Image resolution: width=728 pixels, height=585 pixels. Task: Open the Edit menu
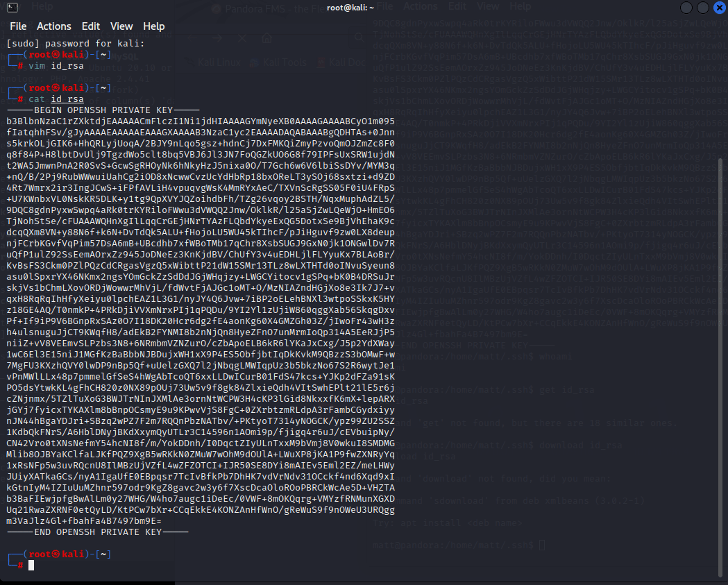tap(91, 26)
